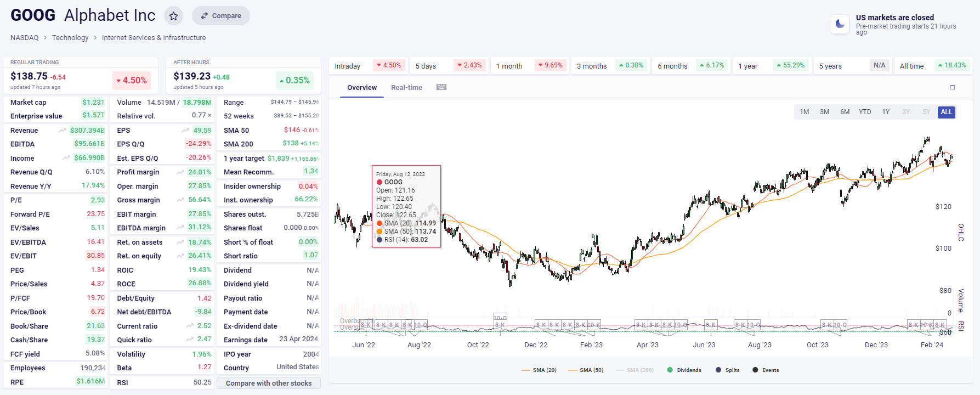The width and height of the screenshot is (980, 395).
Task: Click the EBITDA $95.661B value
Action: (89, 144)
